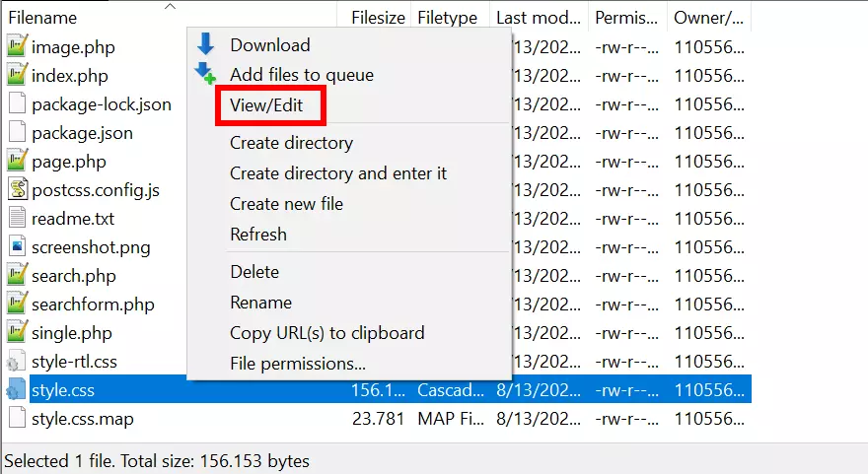Click the image.php file icon
This screenshot has height=474, width=868.
coord(17,46)
